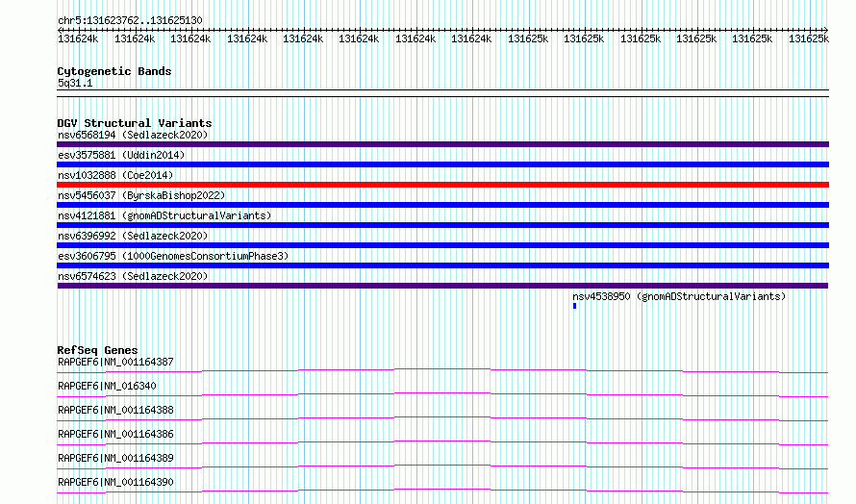This screenshot has width=856, height=504.
Task: Click the small blue nsv4538950 variant marker
Action: pos(574,306)
